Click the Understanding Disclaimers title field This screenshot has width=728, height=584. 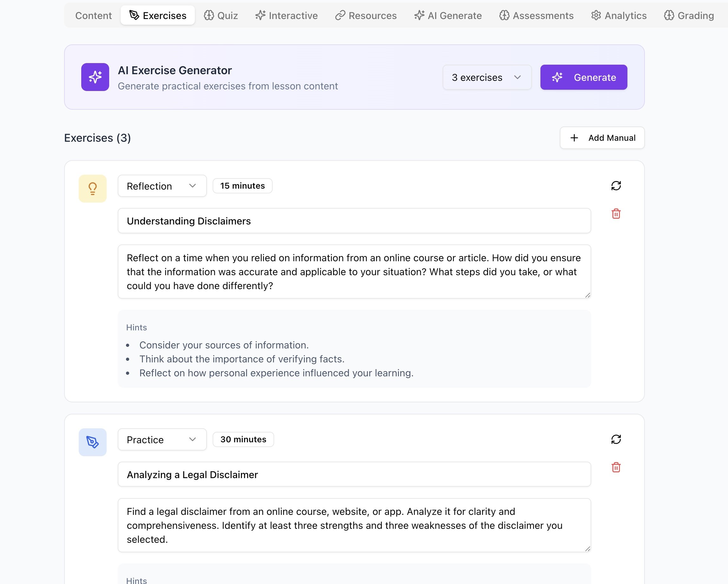click(x=354, y=221)
